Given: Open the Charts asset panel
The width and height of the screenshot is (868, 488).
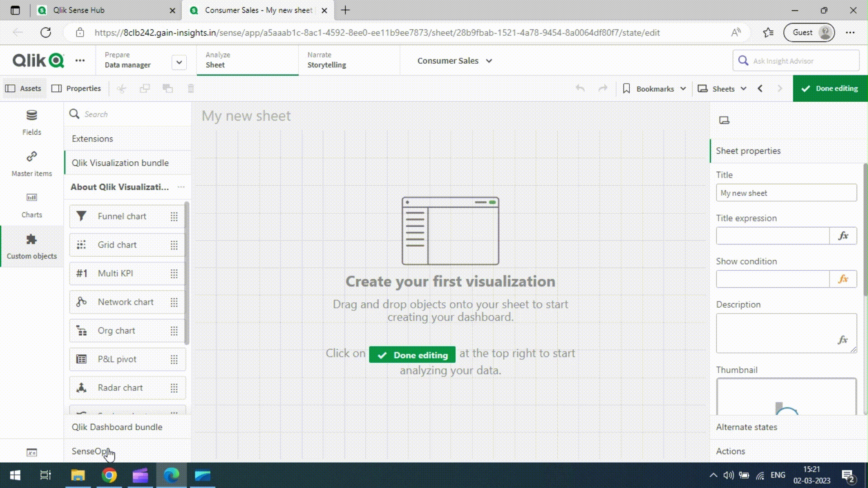Looking at the screenshot, I should (32, 205).
